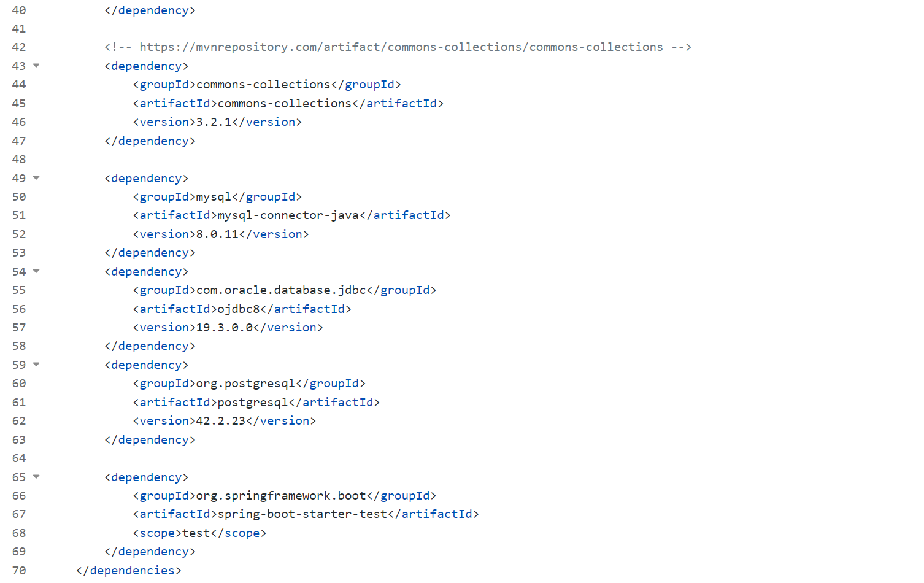924x583 pixels.
Task: Click the test scope value
Action: pyautogui.click(x=196, y=533)
